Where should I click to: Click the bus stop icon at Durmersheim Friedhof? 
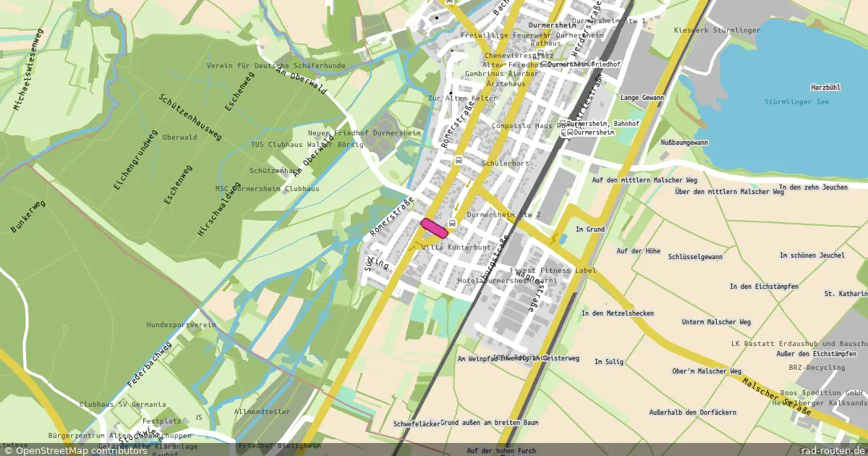tap(543, 64)
